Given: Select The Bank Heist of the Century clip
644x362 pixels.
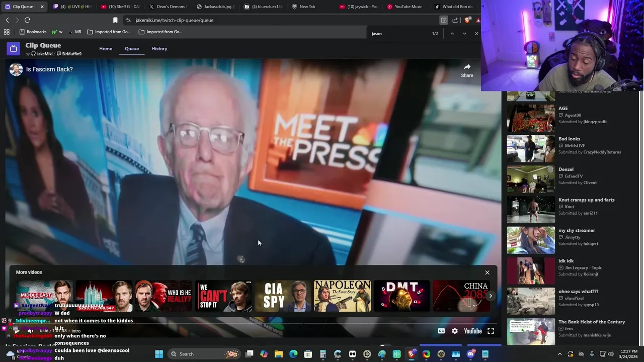Looking at the screenshot, I should click(571, 332).
